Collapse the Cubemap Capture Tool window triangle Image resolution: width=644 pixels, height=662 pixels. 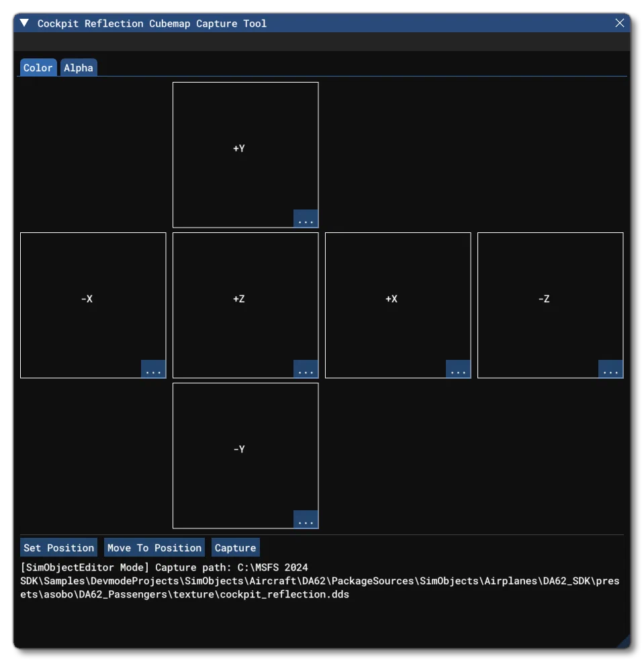click(x=24, y=23)
